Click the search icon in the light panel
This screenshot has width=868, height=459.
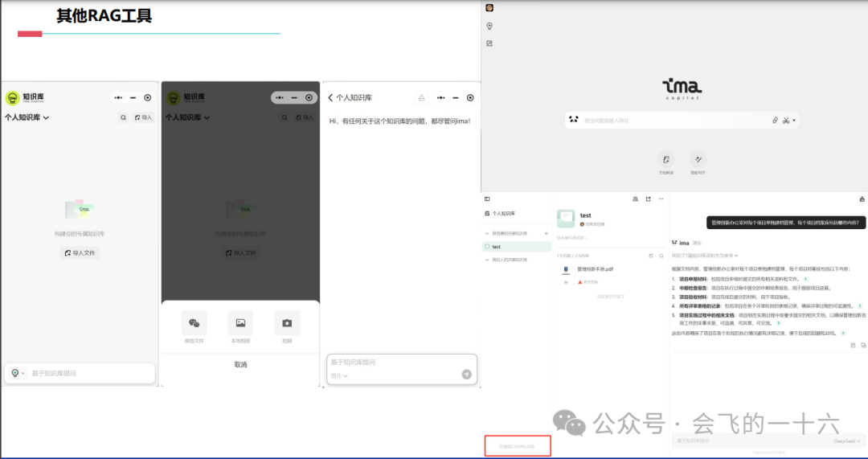[x=123, y=117]
